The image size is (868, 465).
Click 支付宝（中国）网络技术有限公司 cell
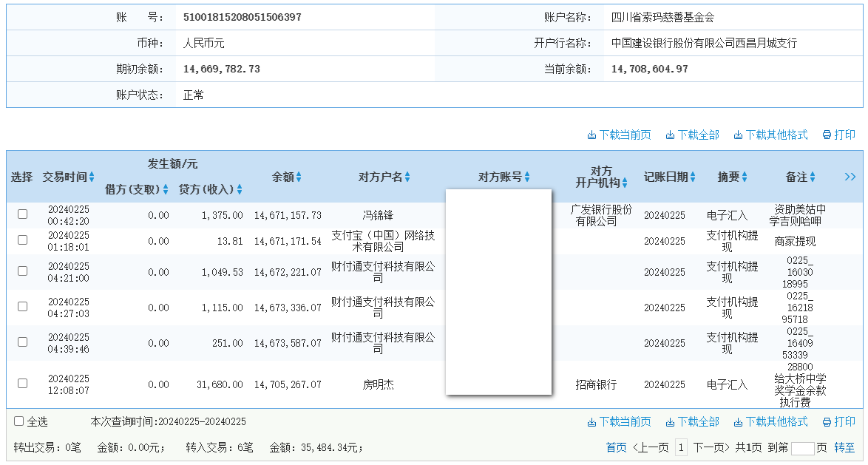[x=383, y=241]
